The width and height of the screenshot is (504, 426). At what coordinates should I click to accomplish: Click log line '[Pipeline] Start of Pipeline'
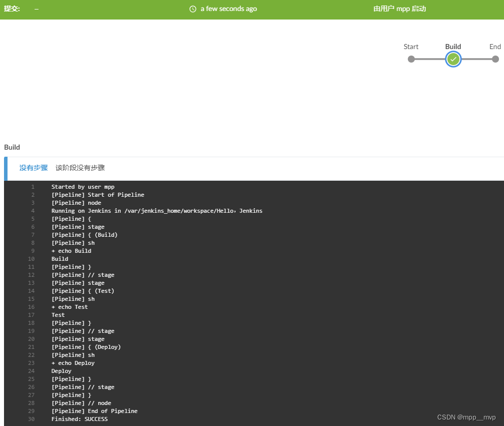[98, 195]
